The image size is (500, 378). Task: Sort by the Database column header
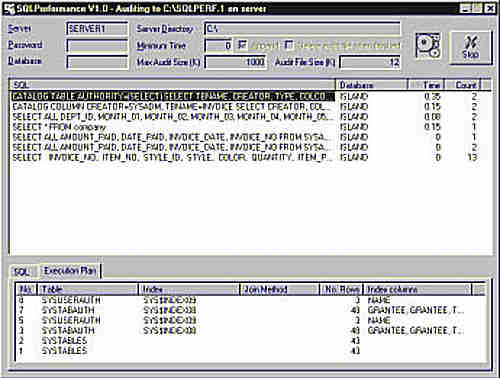click(x=372, y=85)
